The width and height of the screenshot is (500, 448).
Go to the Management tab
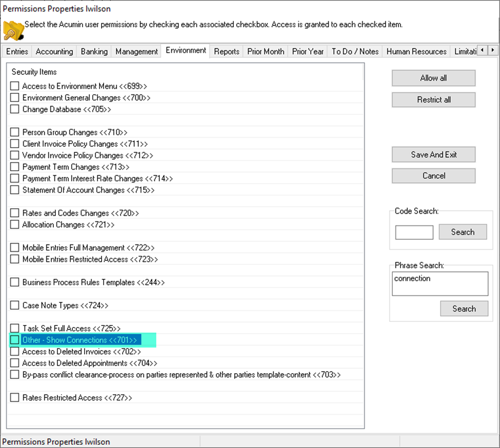[136, 52]
